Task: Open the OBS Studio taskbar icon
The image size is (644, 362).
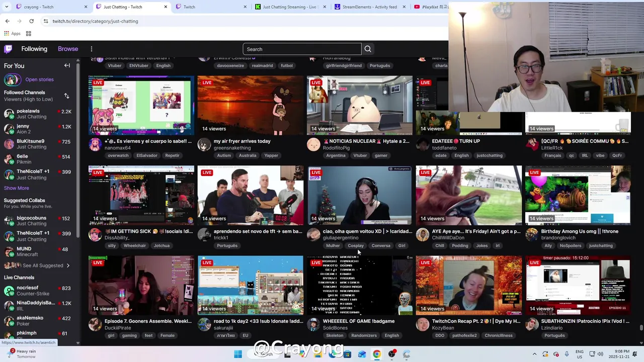Action: [x=391, y=354]
